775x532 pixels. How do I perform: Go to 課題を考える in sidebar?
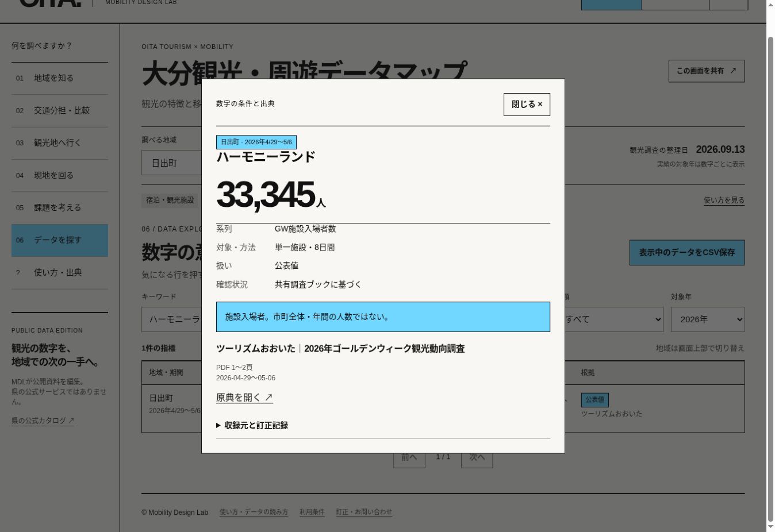coord(60,208)
